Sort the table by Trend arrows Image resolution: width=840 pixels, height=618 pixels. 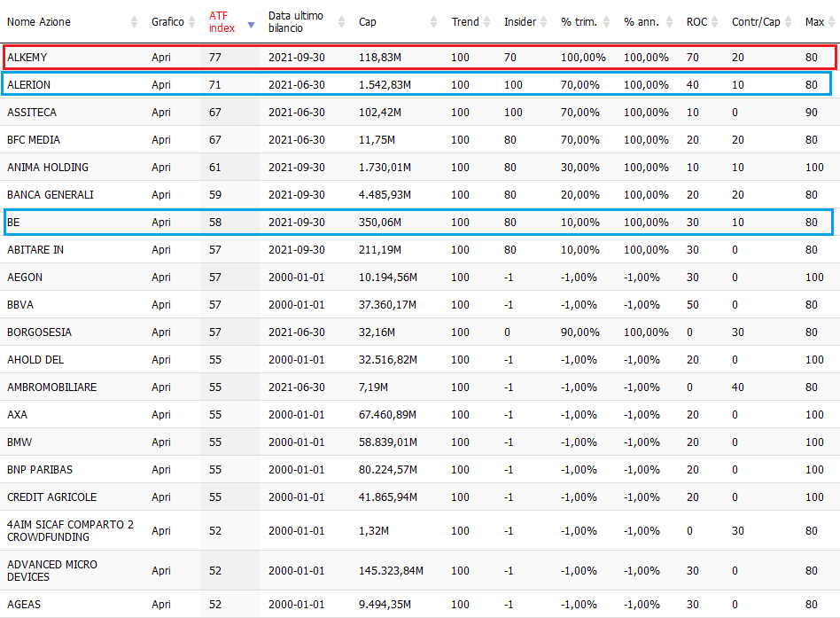(486, 22)
